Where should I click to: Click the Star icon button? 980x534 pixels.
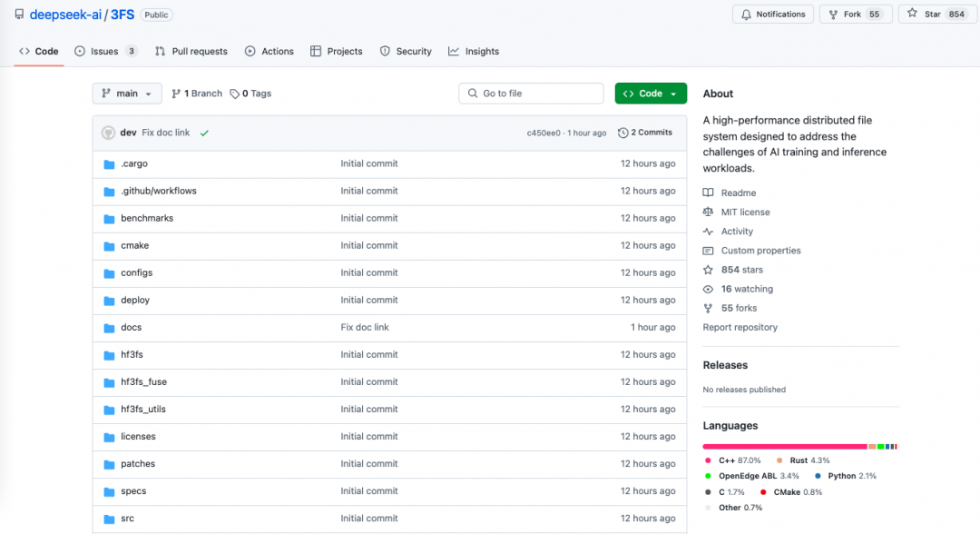pos(913,14)
